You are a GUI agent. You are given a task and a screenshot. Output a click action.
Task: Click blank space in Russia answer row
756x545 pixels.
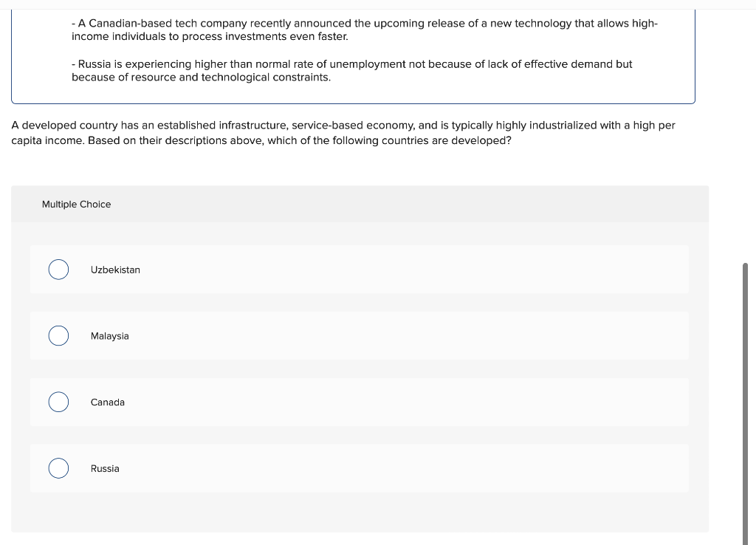pyautogui.click(x=410, y=468)
